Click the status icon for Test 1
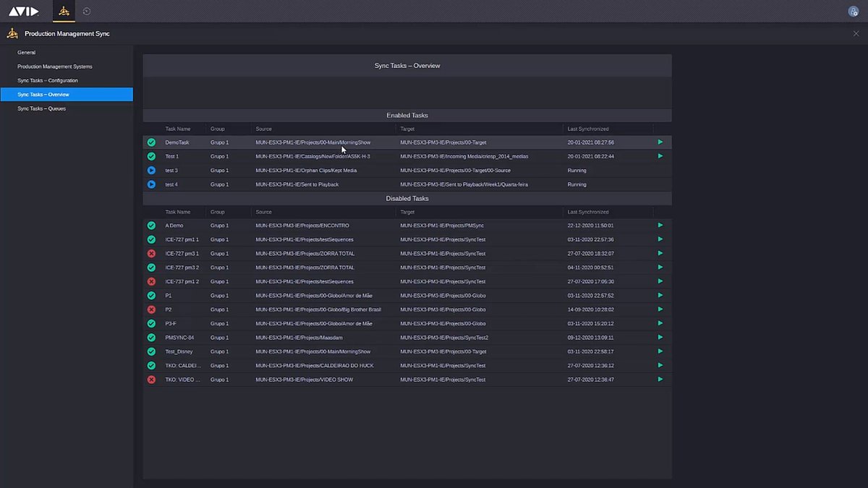868x488 pixels. (x=151, y=156)
